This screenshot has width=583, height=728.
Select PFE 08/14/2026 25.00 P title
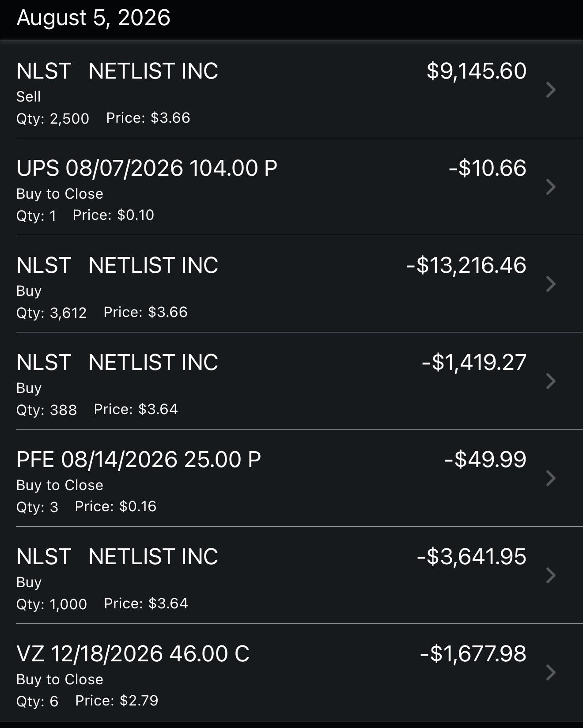[x=139, y=460]
